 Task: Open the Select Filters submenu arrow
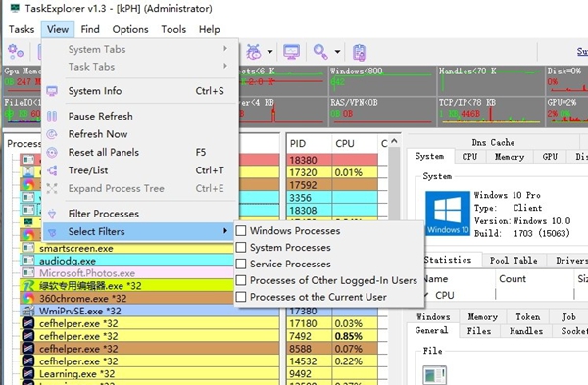pos(225,231)
